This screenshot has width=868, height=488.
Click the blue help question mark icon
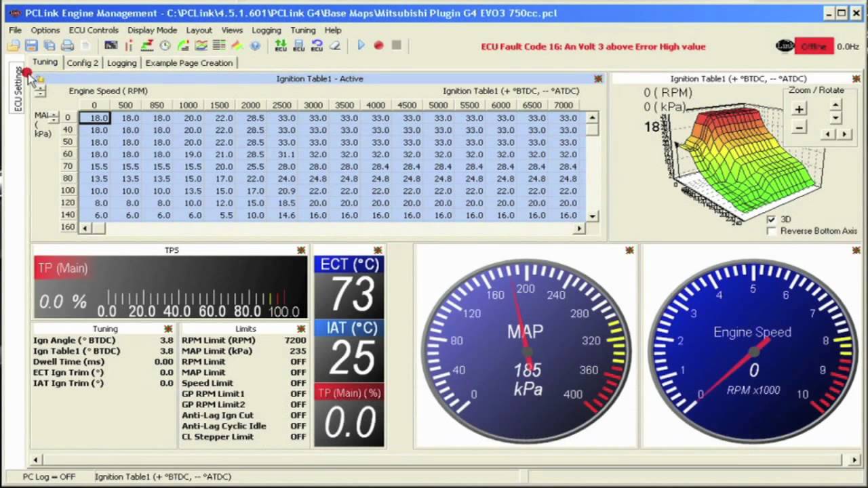(255, 45)
